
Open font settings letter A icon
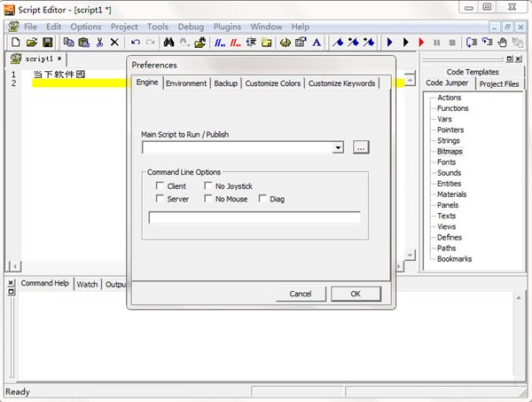(x=317, y=43)
